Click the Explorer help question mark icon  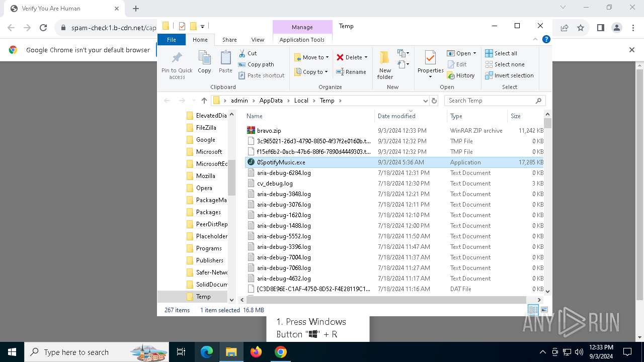[546, 39]
